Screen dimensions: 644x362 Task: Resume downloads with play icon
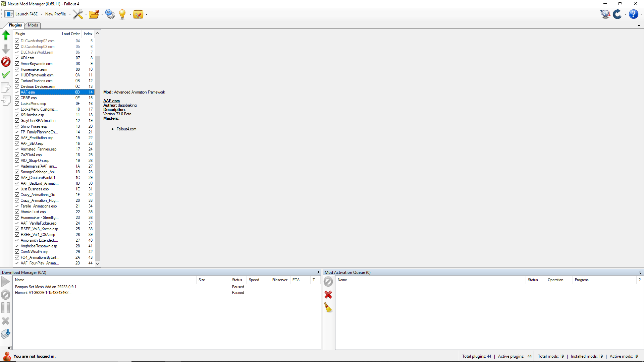point(6,282)
